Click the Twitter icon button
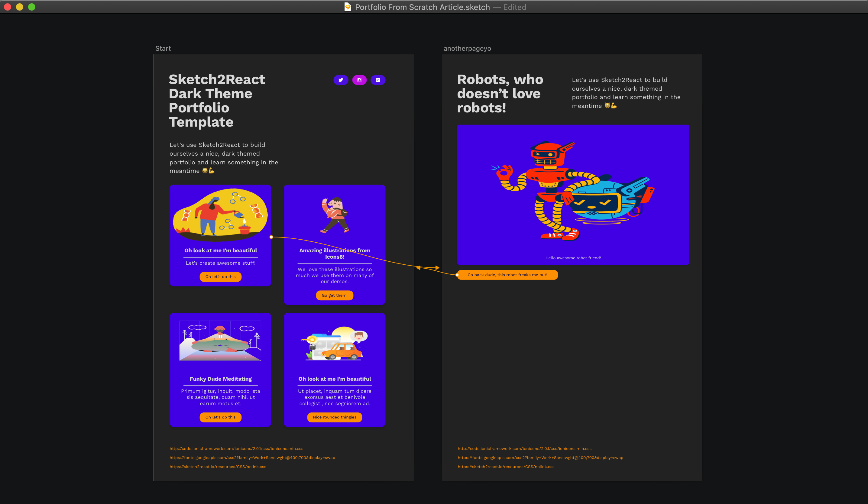 341,80
